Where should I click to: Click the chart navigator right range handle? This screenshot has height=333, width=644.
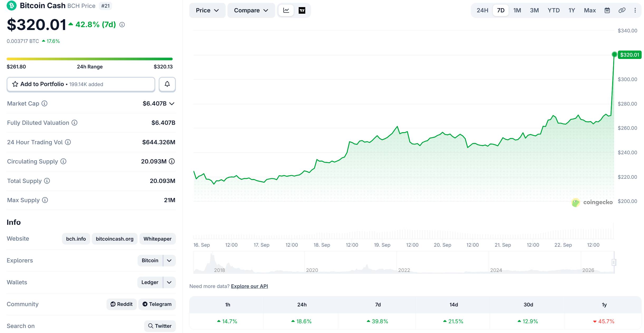click(614, 262)
